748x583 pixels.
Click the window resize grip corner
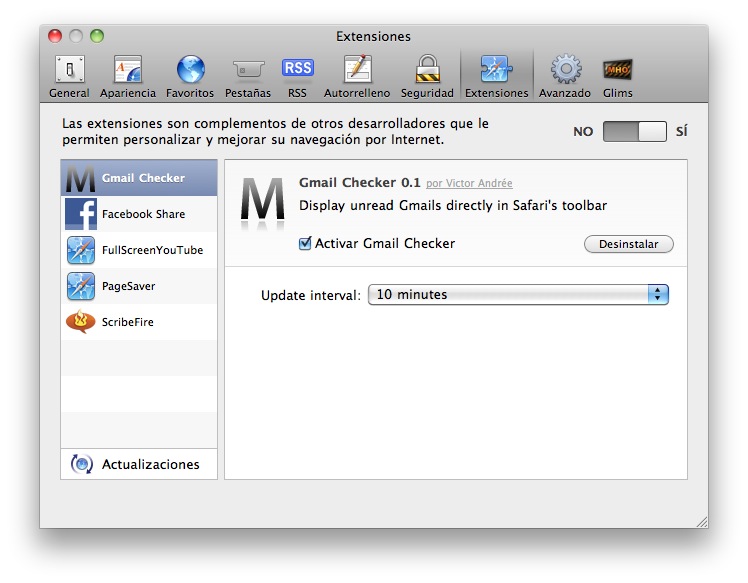point(702,521)
